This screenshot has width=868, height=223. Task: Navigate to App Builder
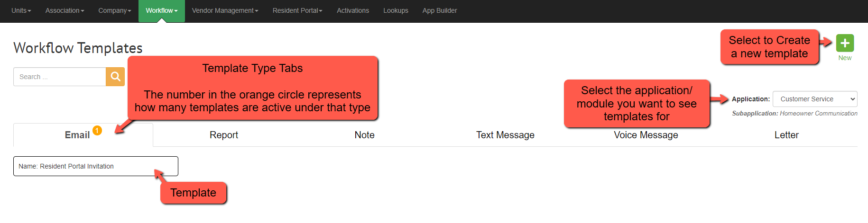click(439, 10)
